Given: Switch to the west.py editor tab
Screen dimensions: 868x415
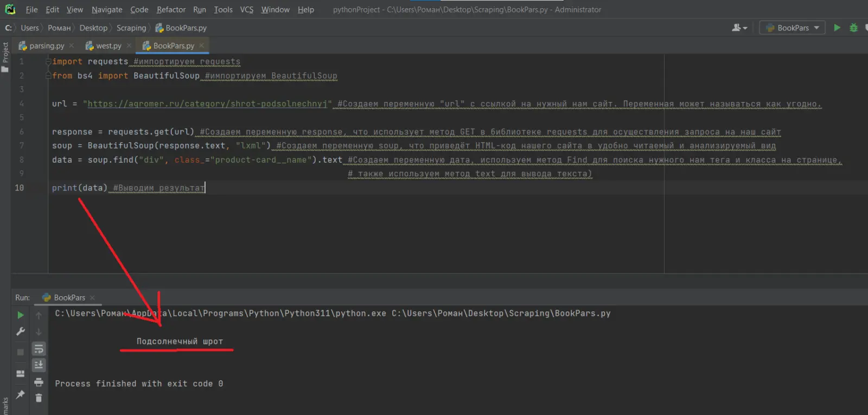Looking at the screenshot, I should pos(108,46).
